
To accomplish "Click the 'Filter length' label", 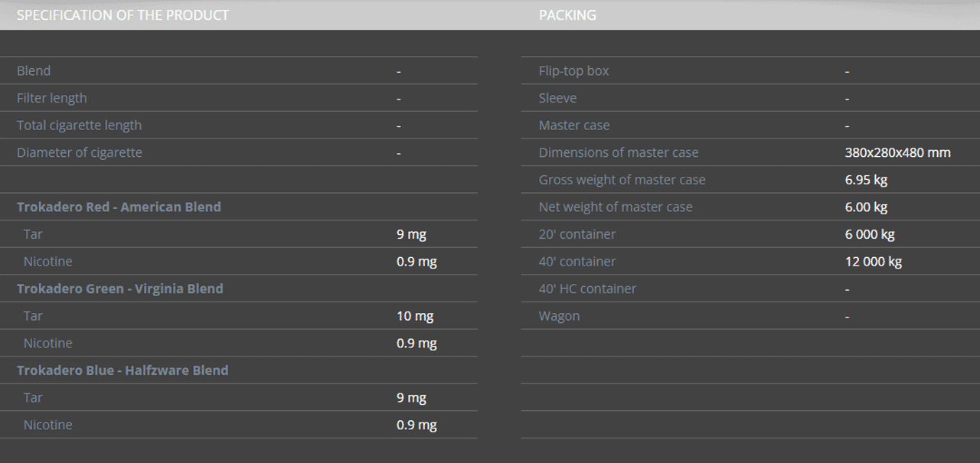I will [52, 98].
